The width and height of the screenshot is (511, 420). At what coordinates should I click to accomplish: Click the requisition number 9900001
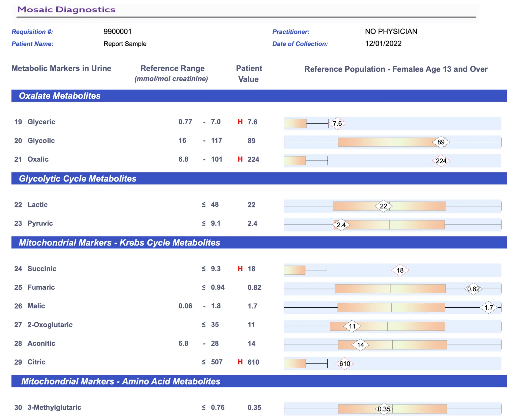click(x=117, y=31)
